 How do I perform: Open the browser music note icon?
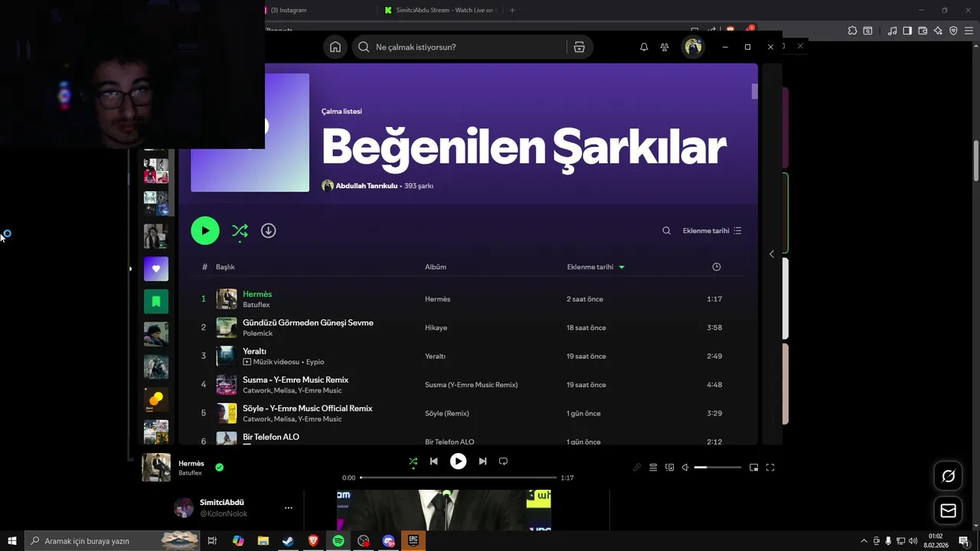tap(892, 31)
